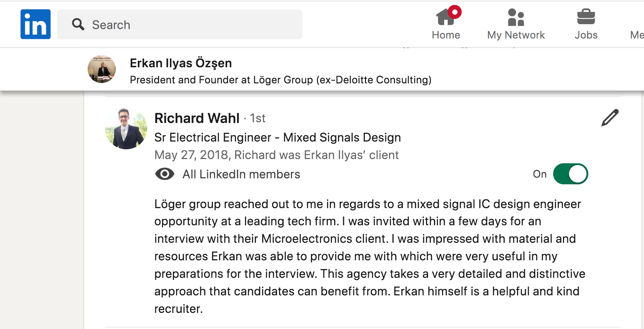Click the Erkan Ilyas Özşen name link
The height and width of the screenshot is (329, 644).
pyautogui.click(x=181, y=63)
